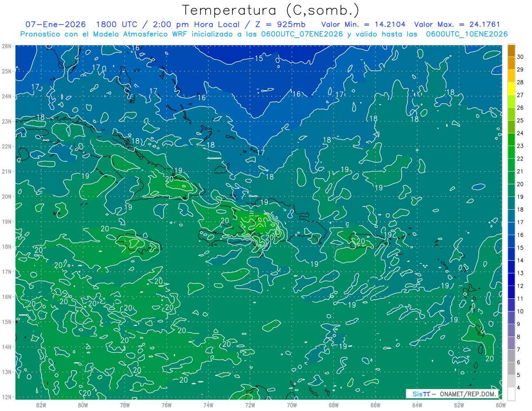Click the '15' contour label on the map

tap(259, 59)
